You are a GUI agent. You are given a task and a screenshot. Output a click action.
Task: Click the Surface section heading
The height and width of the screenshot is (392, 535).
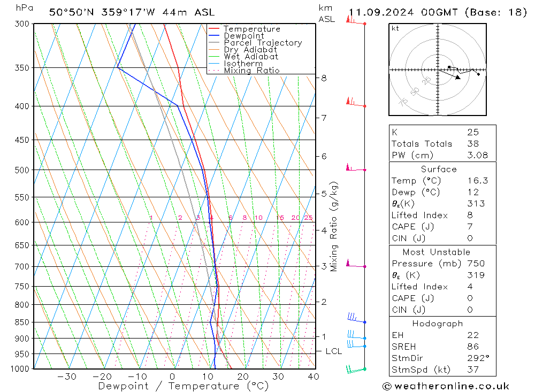[x=439, y=169]
